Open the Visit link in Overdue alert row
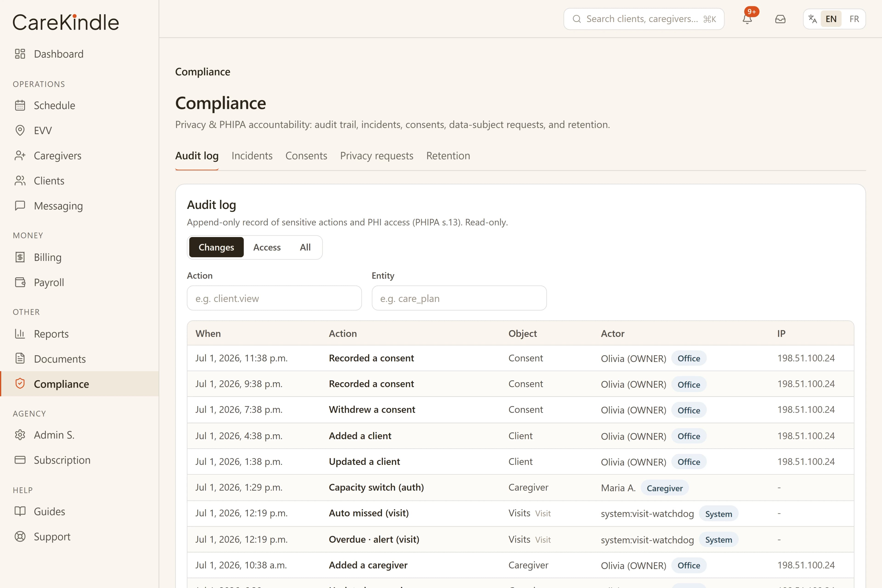This screenshot has height=588, width=882. click(x=543, y=540)
